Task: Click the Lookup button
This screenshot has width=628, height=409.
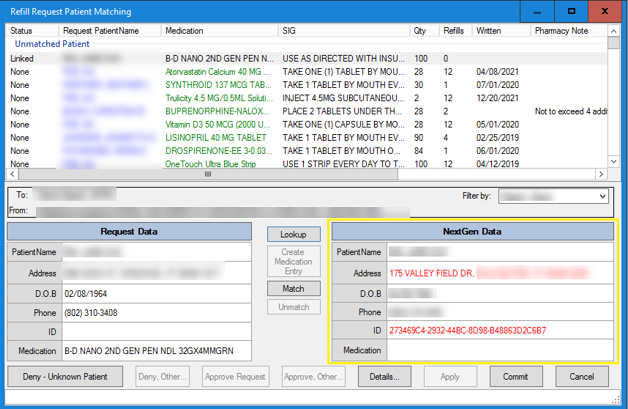Action: [294, 234]
